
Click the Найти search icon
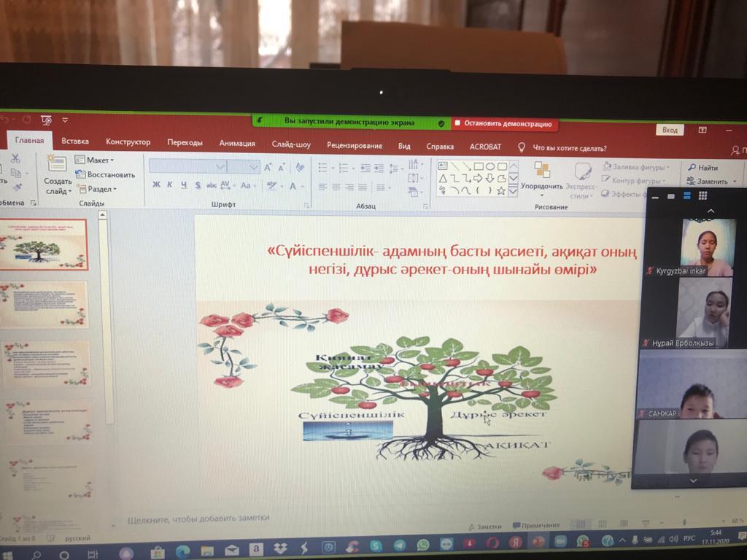tap(702, 167)
